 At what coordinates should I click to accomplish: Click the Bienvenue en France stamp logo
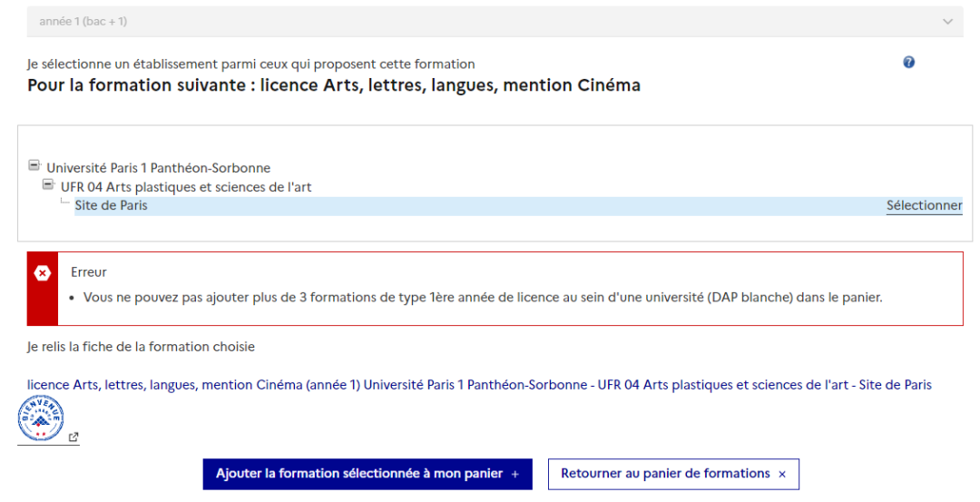(41, 418)
